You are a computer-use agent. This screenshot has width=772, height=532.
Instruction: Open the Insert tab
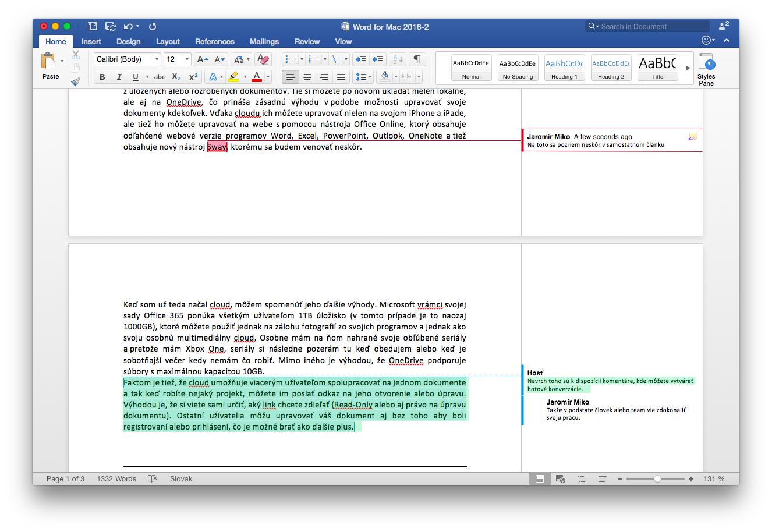(x=91, y=41)
